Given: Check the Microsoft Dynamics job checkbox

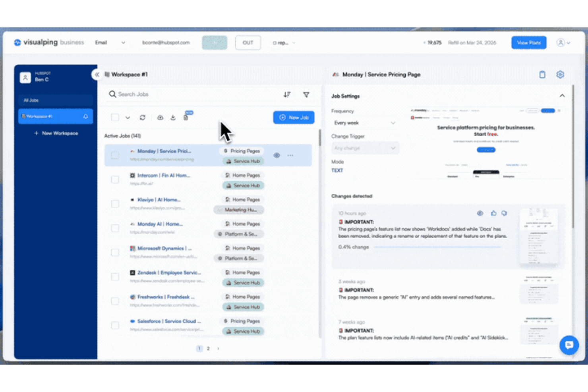Looking at the screenshot, I should 115,252.
